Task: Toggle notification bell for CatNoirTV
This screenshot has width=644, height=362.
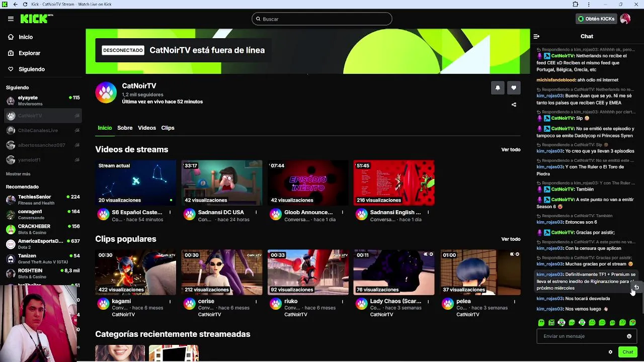Action: coord(498,88)
